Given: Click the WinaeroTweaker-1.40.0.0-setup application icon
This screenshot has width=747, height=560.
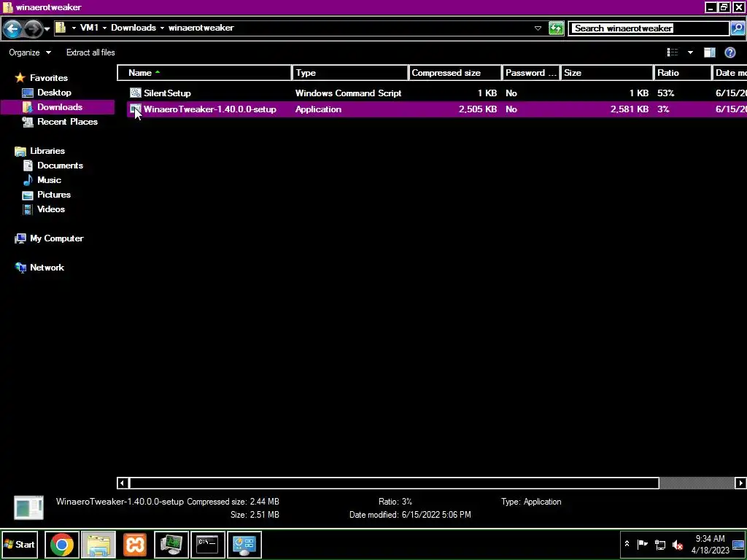Looking at the screenshot, I should point(135,109).
